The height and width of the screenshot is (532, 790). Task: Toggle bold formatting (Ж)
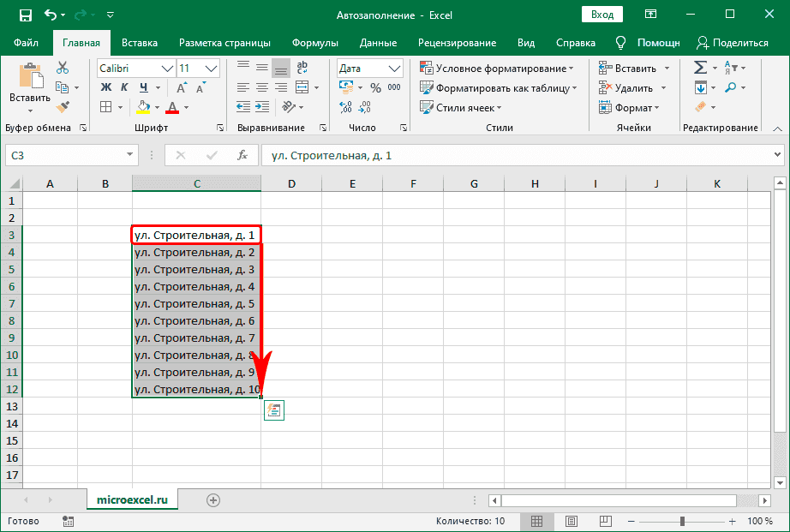pos(106,87)
